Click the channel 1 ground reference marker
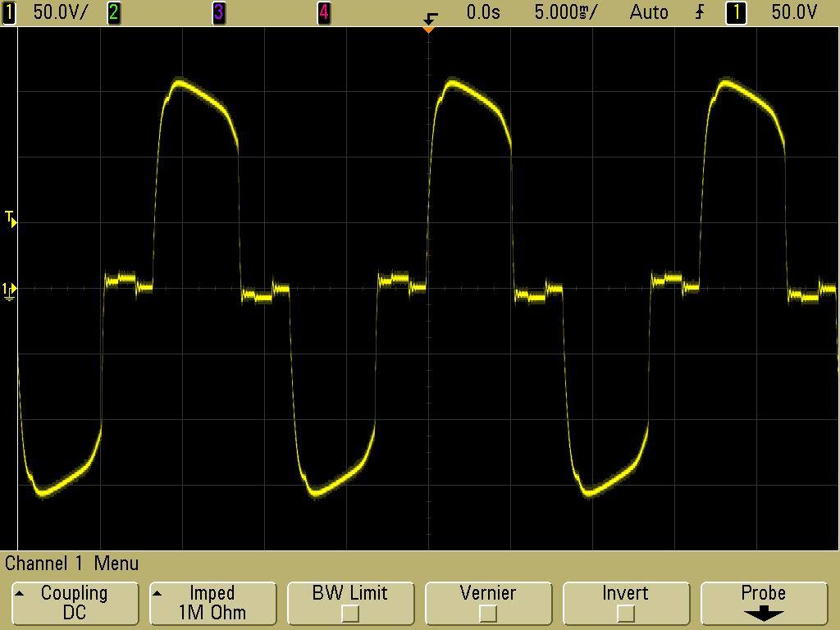The image size is (840, 630). click(x=9, y=289)
